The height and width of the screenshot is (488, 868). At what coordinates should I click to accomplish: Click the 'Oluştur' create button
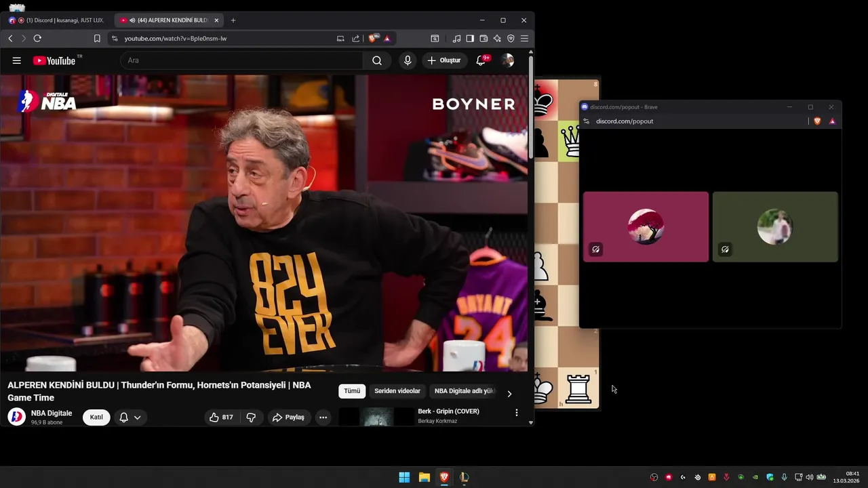[x=444, y=60]
